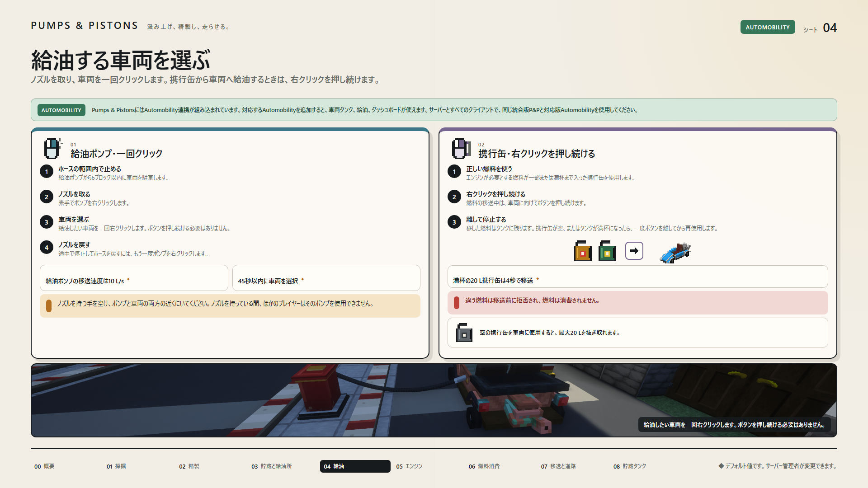Click the 45秒以内に車両を選択 info box
The image size is (868, 488).
(326, 278)
